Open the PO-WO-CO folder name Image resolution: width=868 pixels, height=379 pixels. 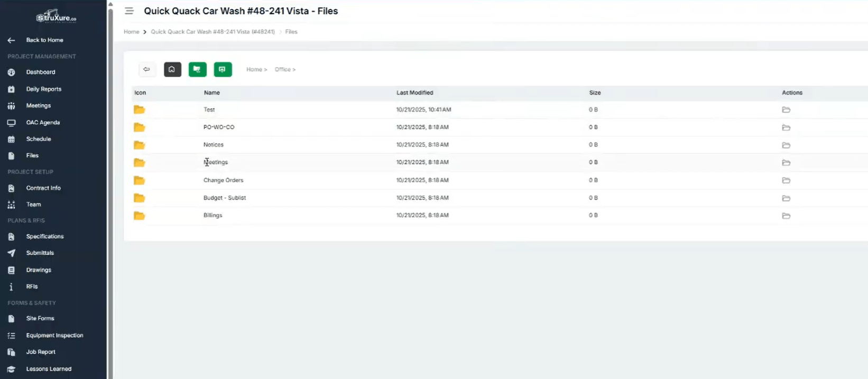(x=219, y=127)
